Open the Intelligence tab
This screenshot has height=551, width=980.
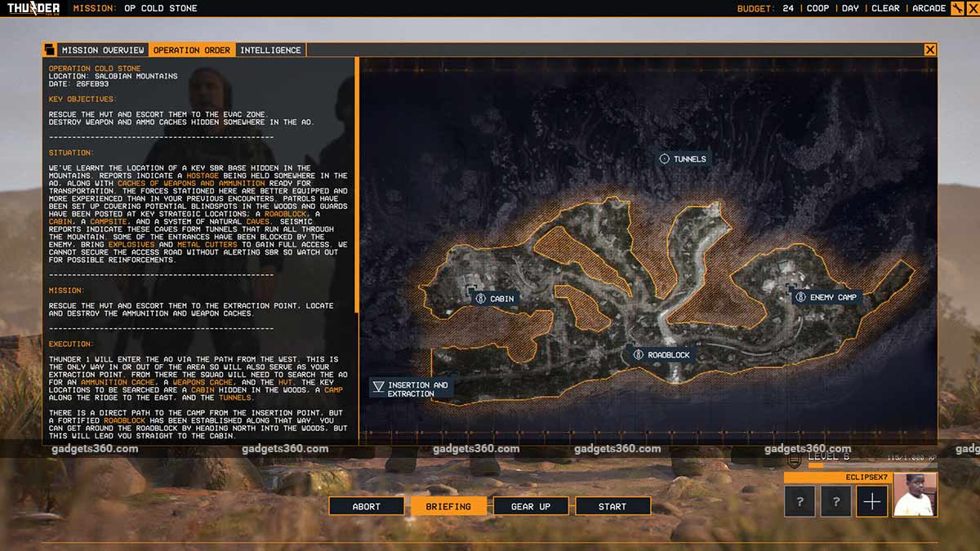(270, 50)
